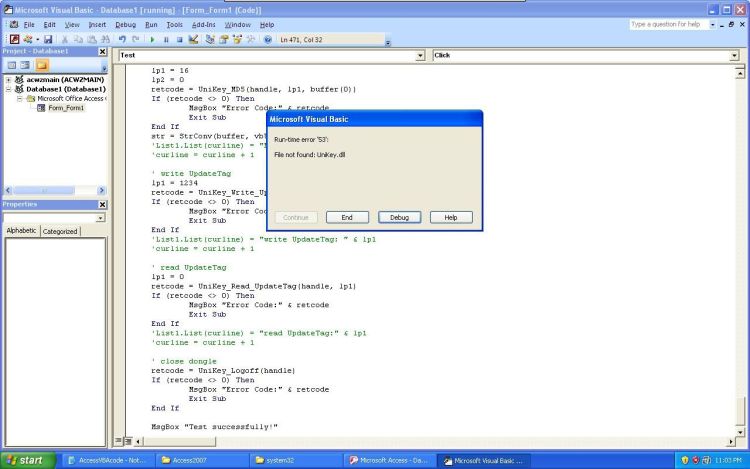Click 'Ln 471, Col 32' position indicator

coord(301,40)
